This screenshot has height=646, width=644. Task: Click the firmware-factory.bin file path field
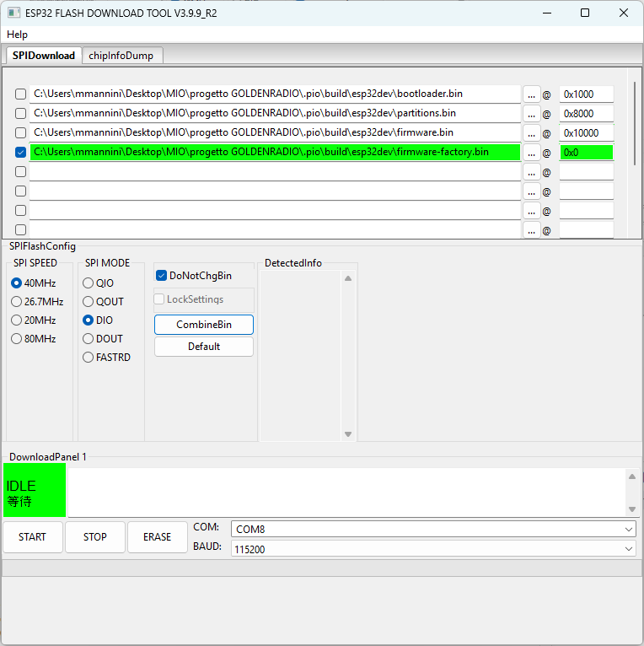point(275,152)
